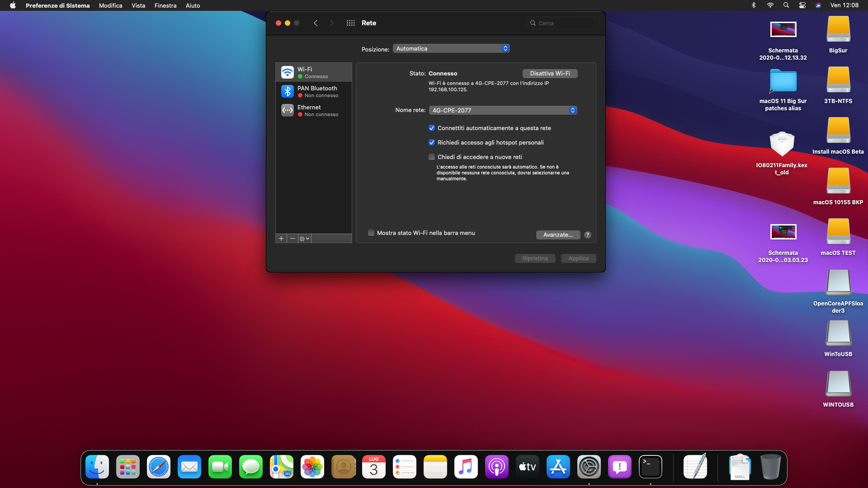The width and height of the screenshot is (868, 488).
Task: Click the minus button to remove service
Action: 292,239
